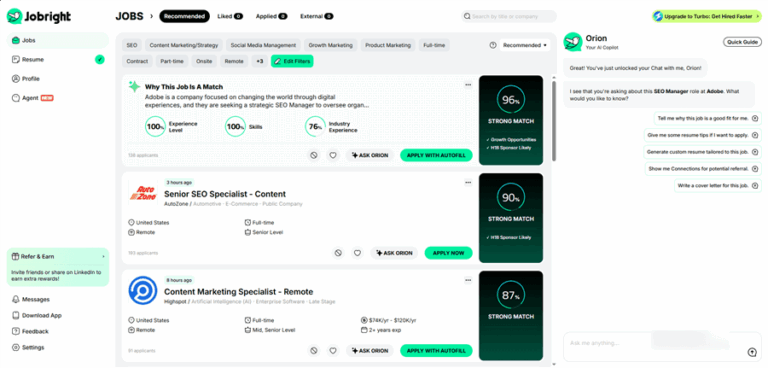This screenshot has height=368, width=768.
Task: Click the Jobright logo
Action: (39, 16)
